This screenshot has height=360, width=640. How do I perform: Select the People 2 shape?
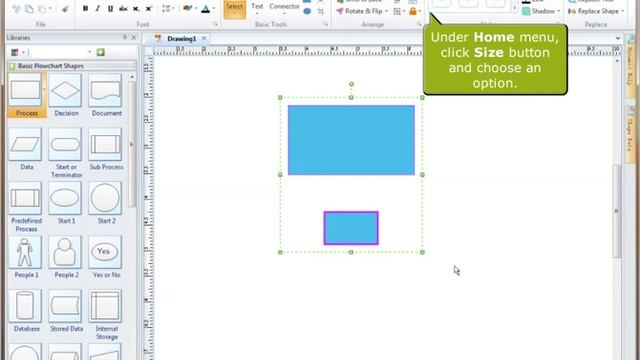point(66,257)
